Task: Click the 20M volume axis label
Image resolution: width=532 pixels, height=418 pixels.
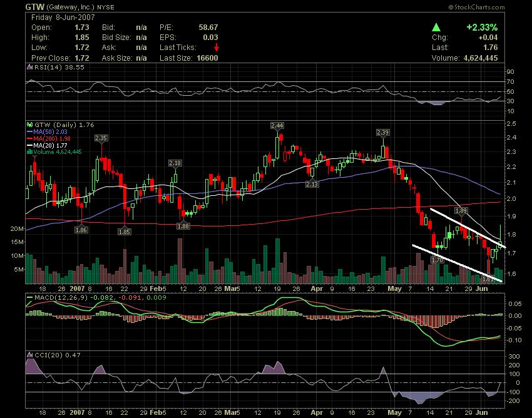Action: (17, 228)
